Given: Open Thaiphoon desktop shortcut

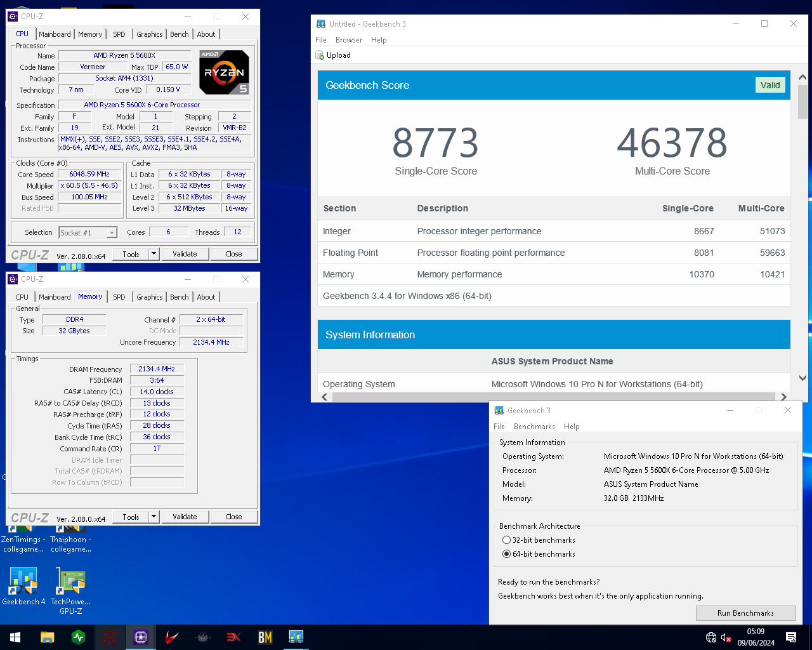Looking at the screenshot, I should pyautogui.click(x=70, y=537).
